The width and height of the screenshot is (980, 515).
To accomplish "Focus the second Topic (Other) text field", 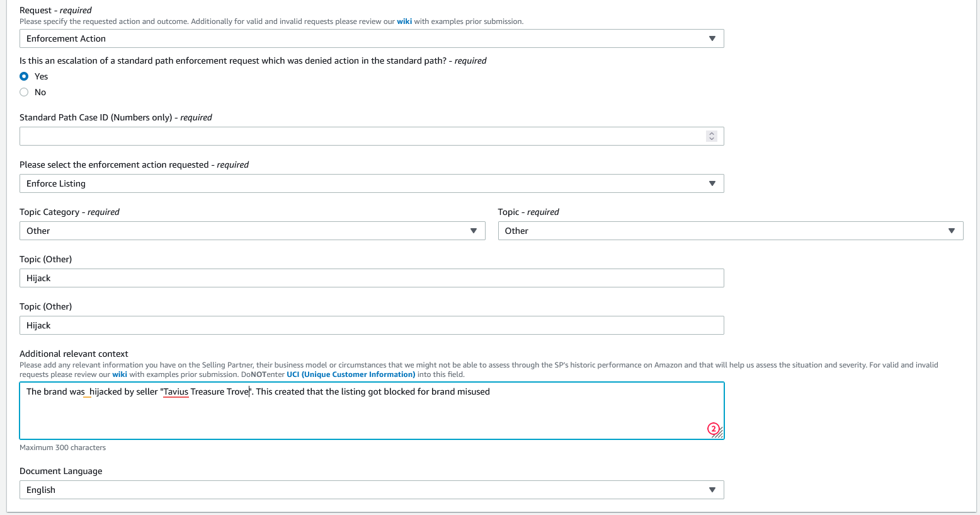I will (372, 325).
